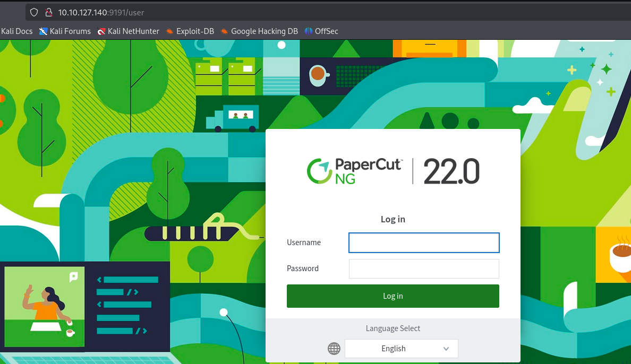
Task: Open the OffSec bookmark
Action: 321,31
